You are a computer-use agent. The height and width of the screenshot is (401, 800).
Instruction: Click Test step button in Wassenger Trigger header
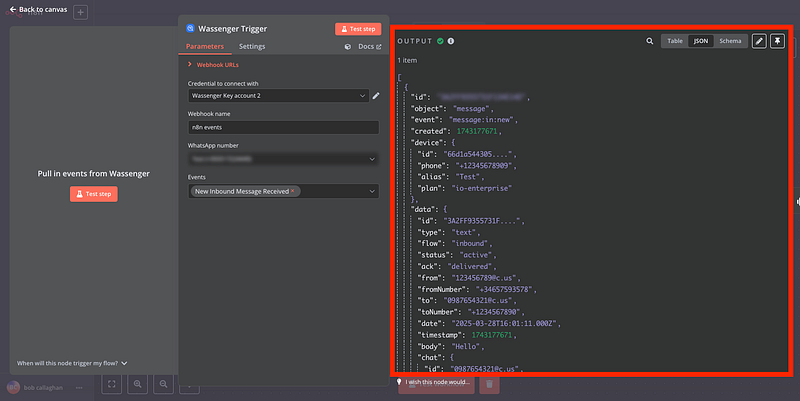pyautogui.click(x=357, y=29)
